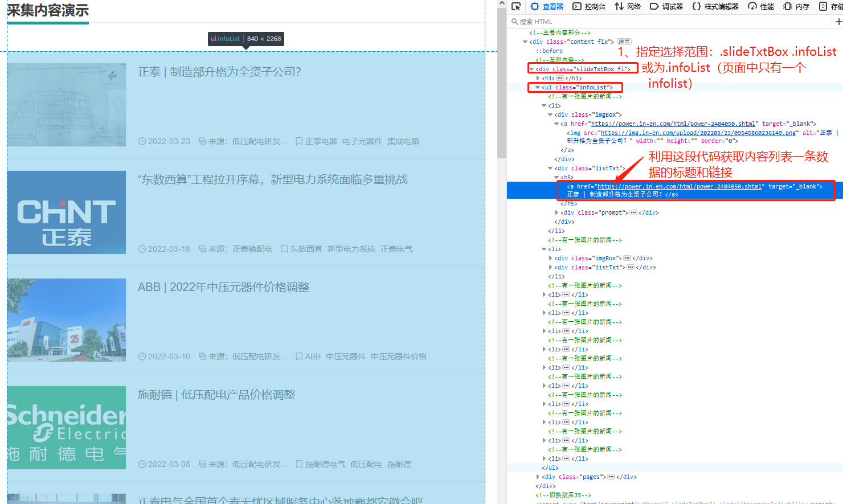Screen dimensions: 843x504
Task: Click date text 2022-03-23
Action: [x=169, y=141]
